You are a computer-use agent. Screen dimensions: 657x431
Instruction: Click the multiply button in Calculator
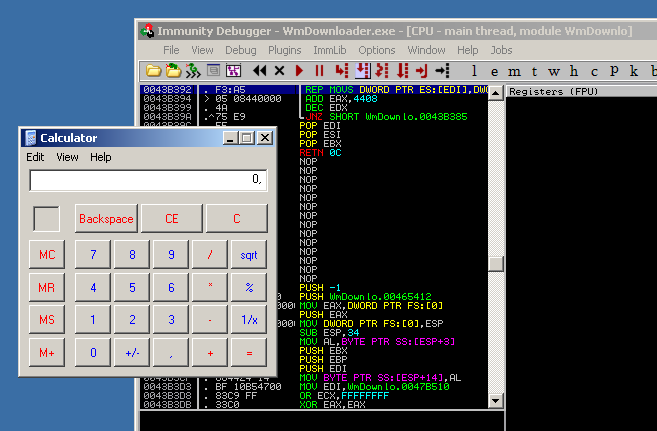(210, 287)
